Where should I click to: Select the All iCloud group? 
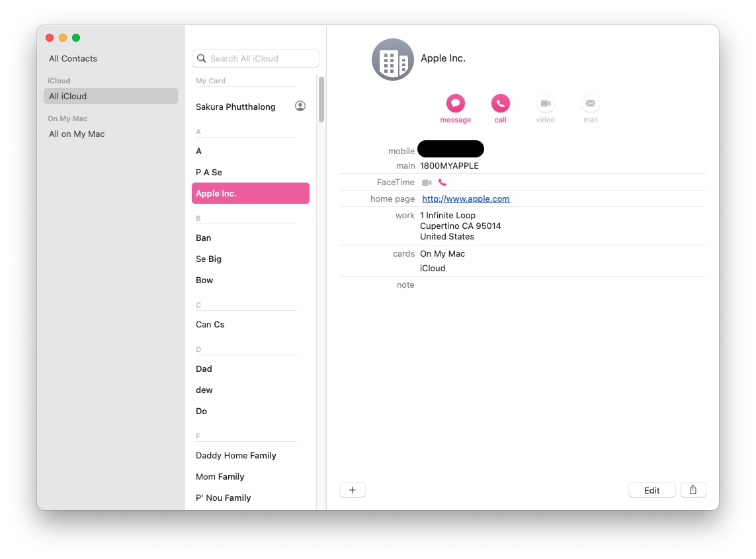[x=110, y=96]
